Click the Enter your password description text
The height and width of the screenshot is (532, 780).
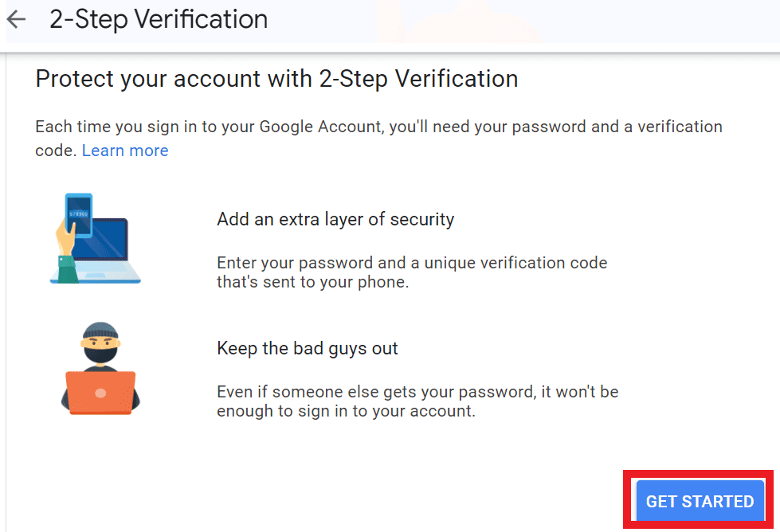[x=412, y=272]
